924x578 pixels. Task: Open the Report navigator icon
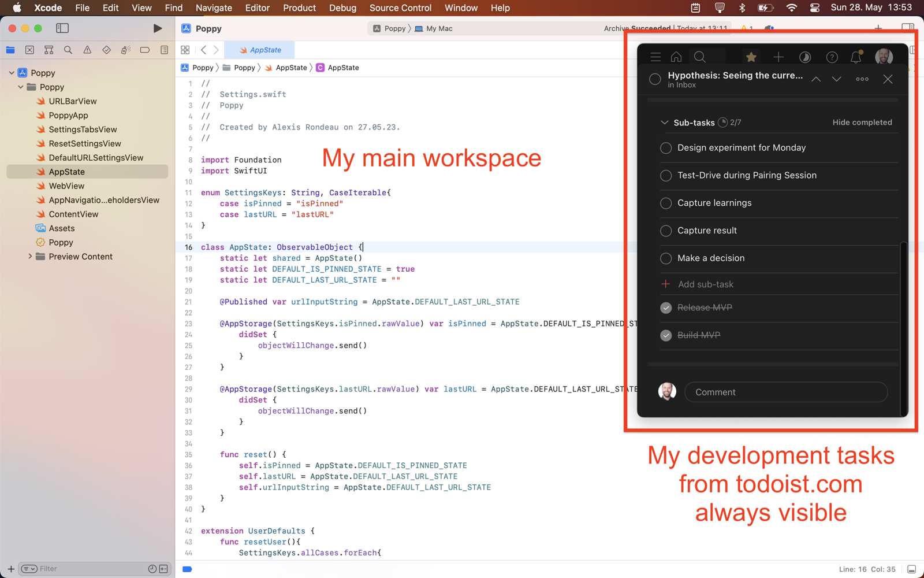point(165,50)
